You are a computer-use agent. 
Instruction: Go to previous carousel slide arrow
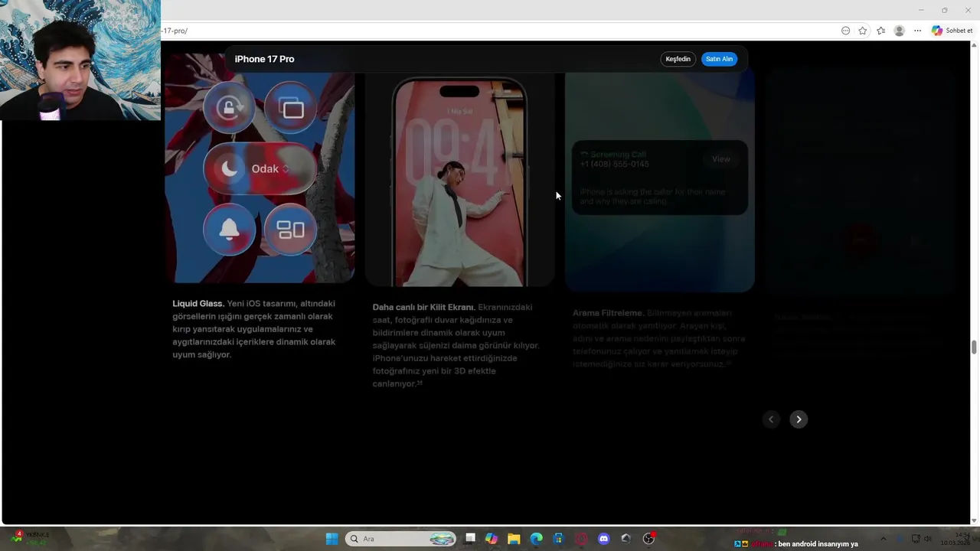tap(771, 419)
